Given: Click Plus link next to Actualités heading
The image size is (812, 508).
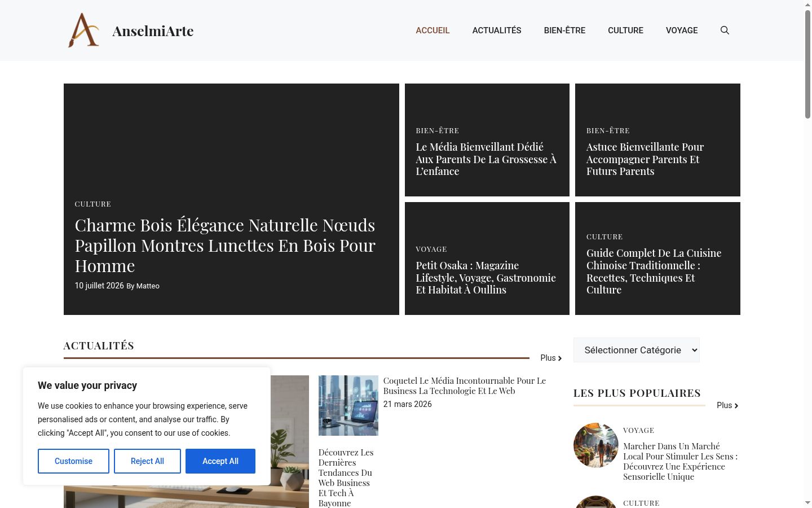Looking at the screenshot, I should click(x=551, y=358).
